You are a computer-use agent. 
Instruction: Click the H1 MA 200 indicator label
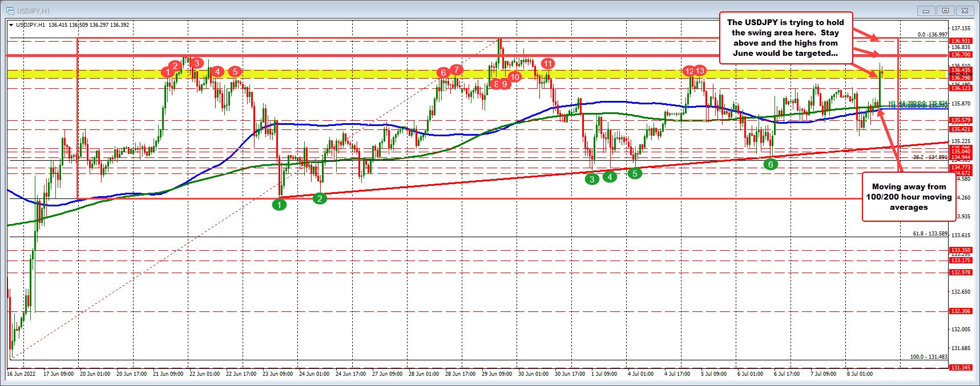(917, 103)
